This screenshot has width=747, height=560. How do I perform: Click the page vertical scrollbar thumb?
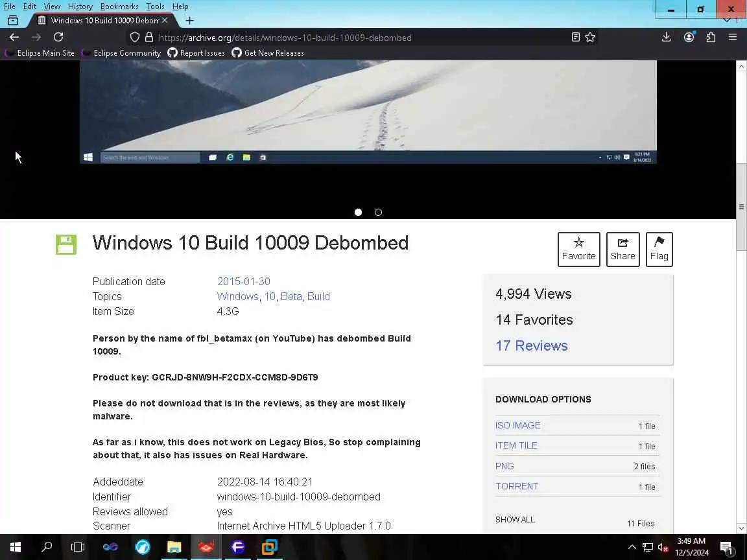(741, 207)
